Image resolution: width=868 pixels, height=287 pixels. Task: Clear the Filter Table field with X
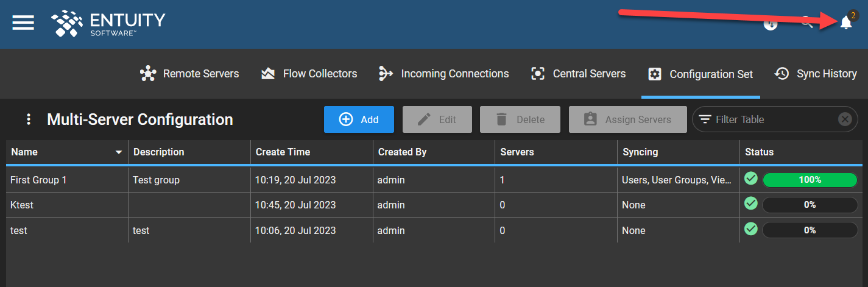[844, 119]
